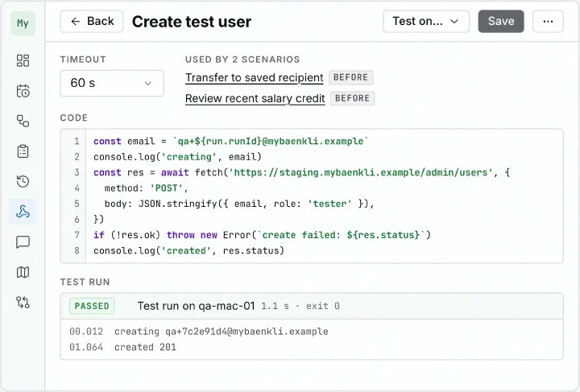Viewport: 580px width, 392px height.
Task: Open the My workspace logo
Action: pos(23,23)
